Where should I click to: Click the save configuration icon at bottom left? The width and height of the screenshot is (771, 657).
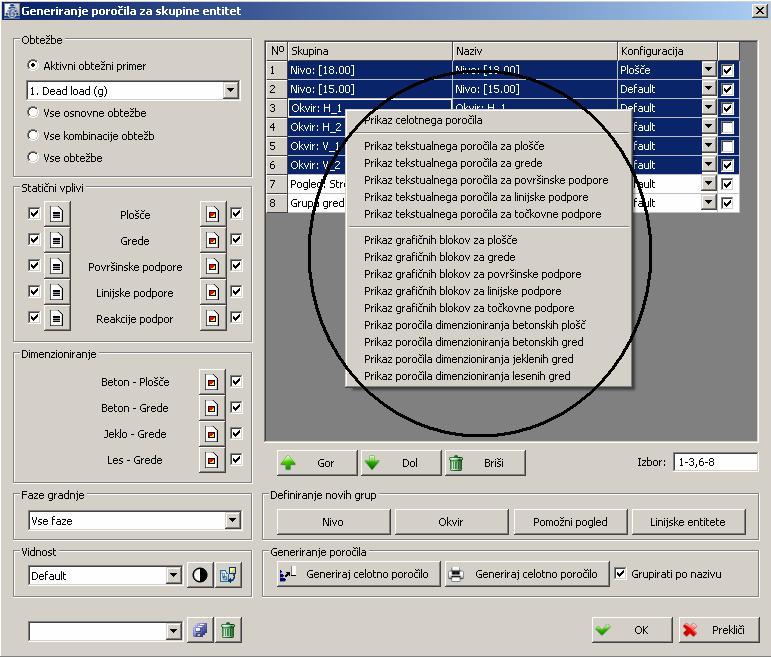click(200, 630)
